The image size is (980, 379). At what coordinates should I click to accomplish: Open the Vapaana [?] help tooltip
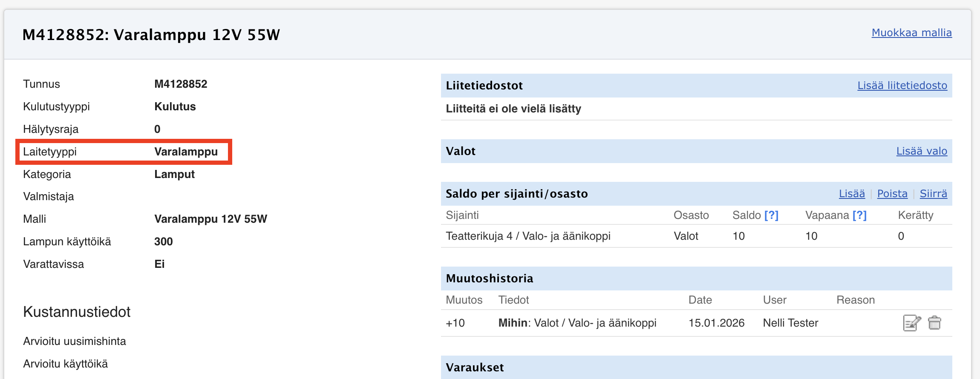859,215
